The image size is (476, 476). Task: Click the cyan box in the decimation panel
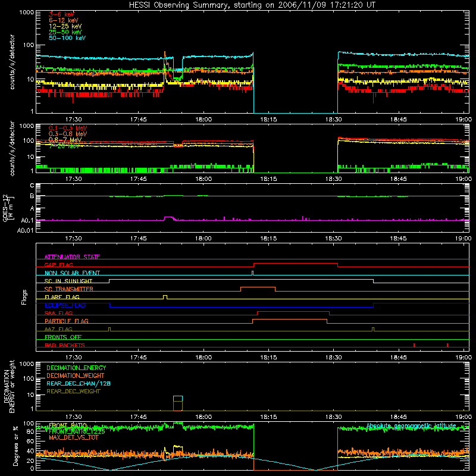pos(178,399)
